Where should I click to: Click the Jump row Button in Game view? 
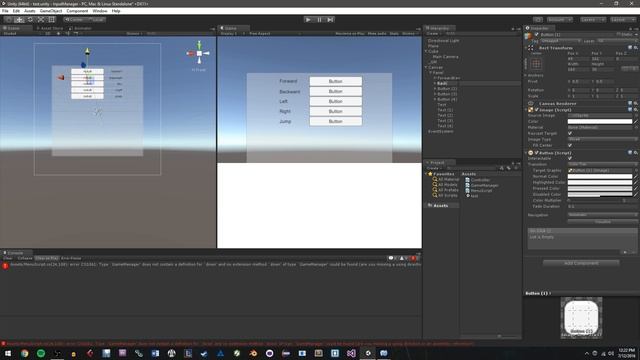336,121
